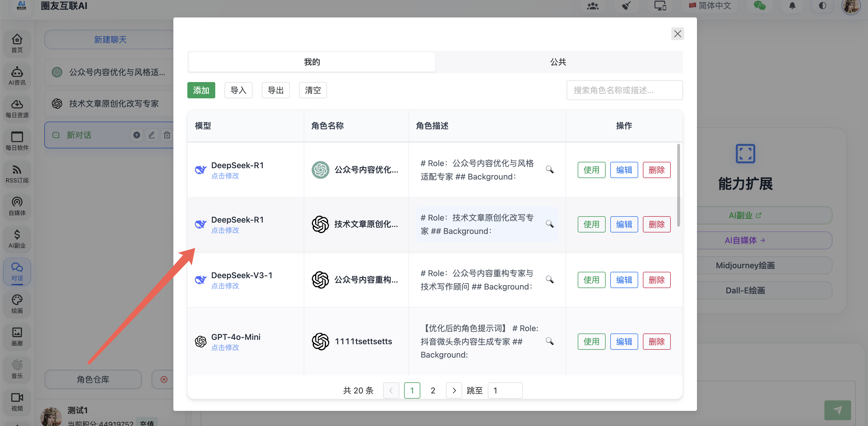Click 点击修改 under DeepSeek-R1 for 公众号内容优化
The image size is (868, 426).
click(x=225, y=176)
